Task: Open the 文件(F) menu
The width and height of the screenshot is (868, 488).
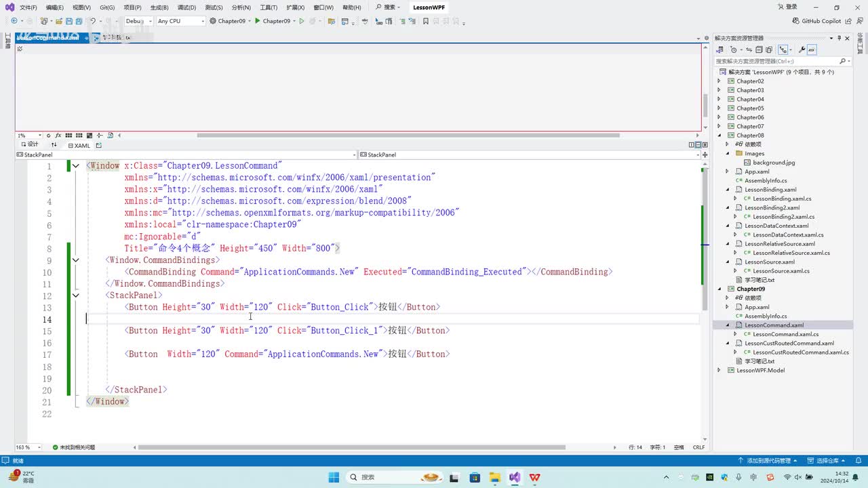Action: pyautogui.click(x=28, y=7)
